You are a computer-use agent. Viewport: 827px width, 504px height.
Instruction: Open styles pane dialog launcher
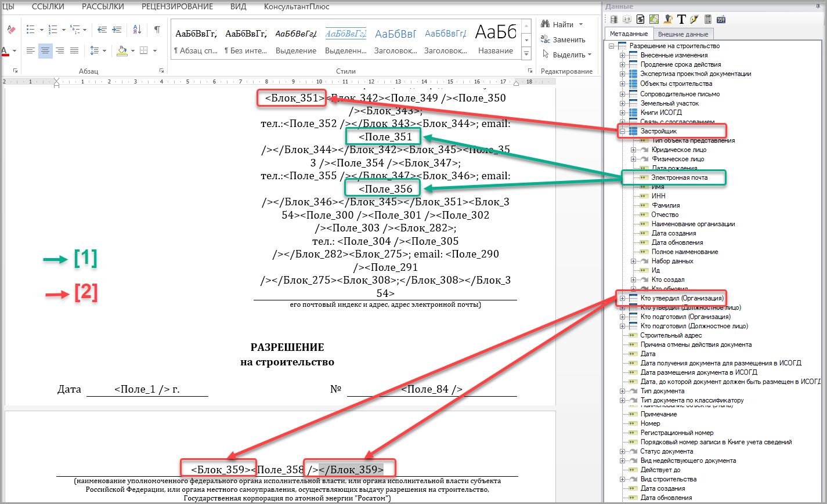(530, 71)
